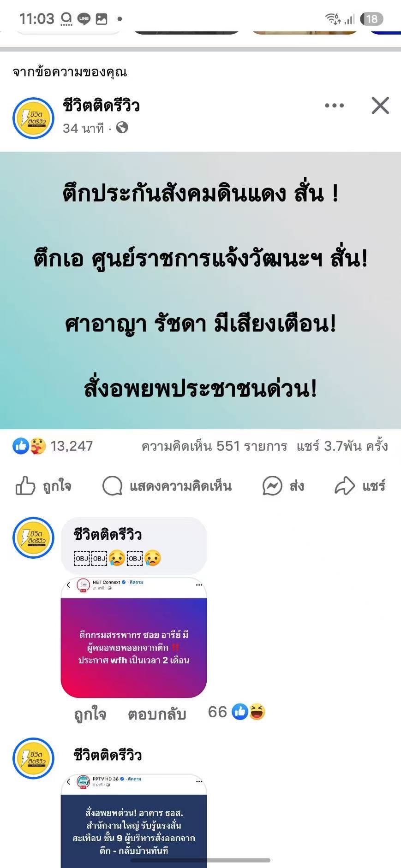Open the LINE notification icon in status bar
This screenshot has height=868, width=401.
84,19
